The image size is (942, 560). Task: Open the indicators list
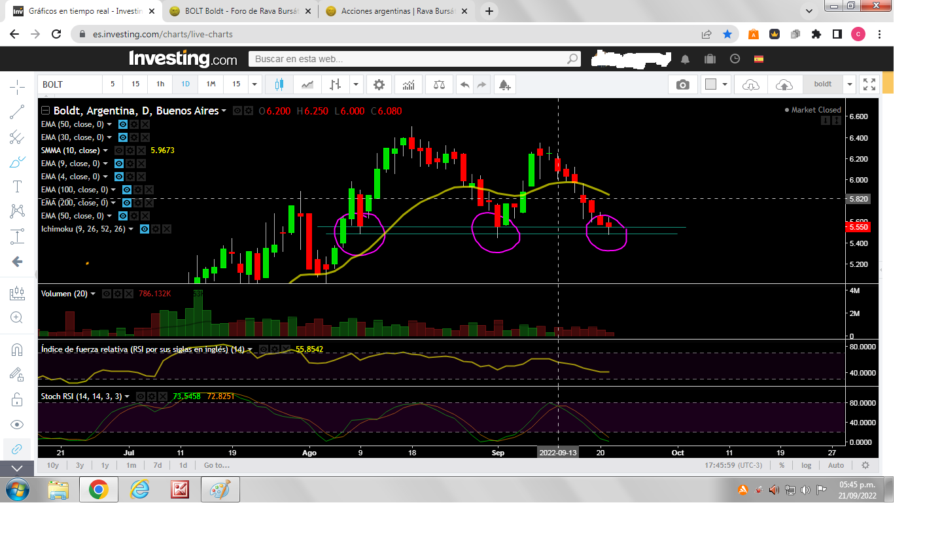pos(408,84)
